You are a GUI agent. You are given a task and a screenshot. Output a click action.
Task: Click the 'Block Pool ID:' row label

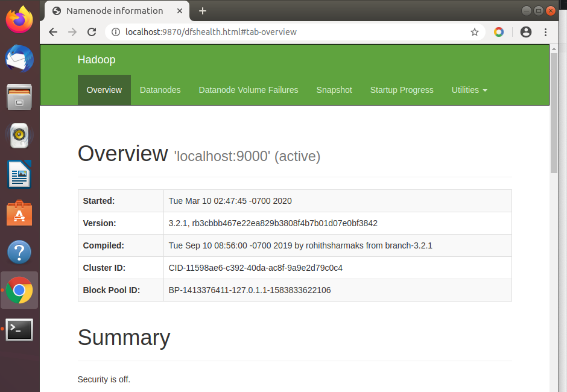point(112,291)
